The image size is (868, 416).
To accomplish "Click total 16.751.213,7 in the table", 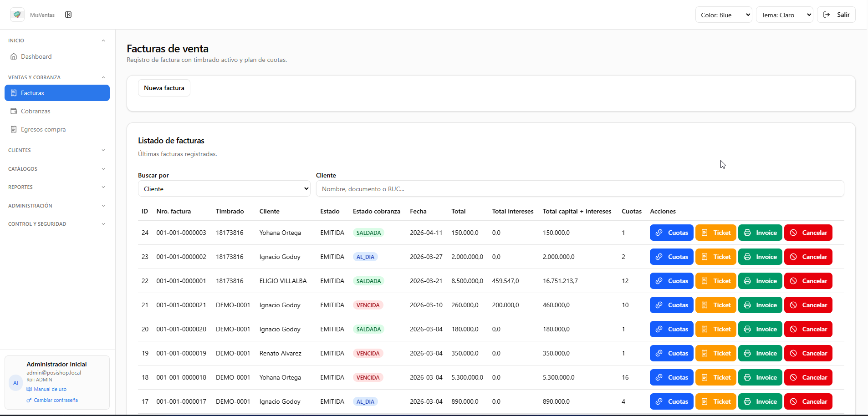I will [x=560, y=281].
